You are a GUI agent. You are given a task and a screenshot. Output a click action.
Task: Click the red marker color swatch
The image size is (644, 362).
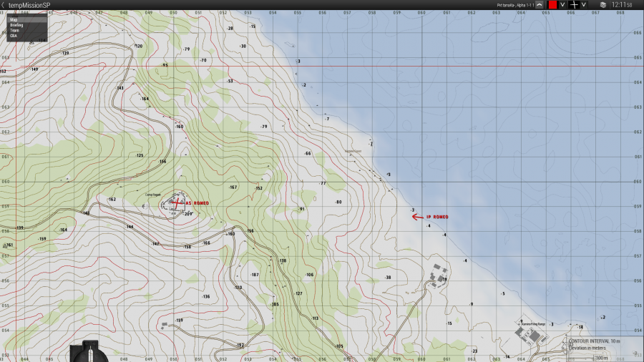click(552, 5)
